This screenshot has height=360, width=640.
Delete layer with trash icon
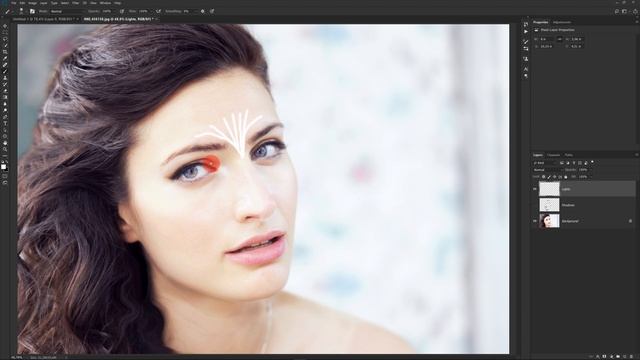632,357
